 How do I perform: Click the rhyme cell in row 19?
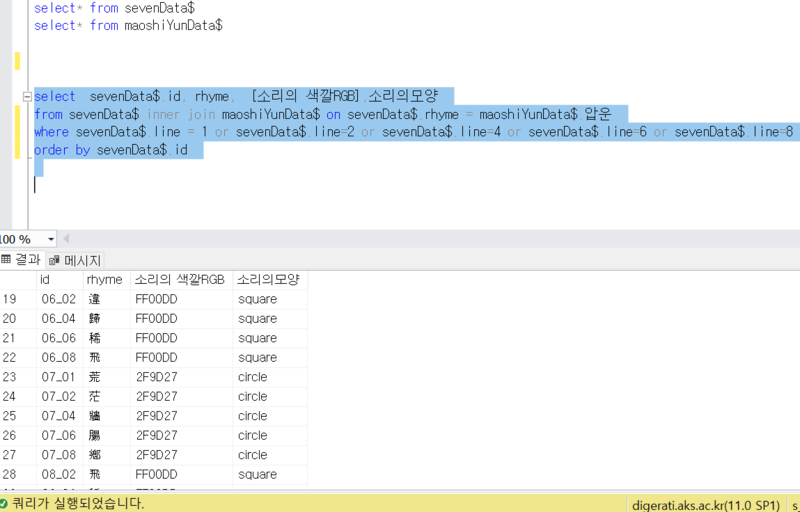[107, 299]
